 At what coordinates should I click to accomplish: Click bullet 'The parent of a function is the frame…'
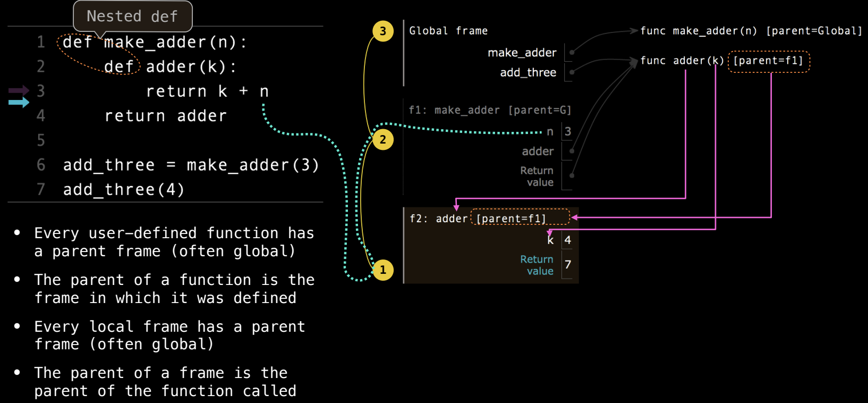coord(174,289)
